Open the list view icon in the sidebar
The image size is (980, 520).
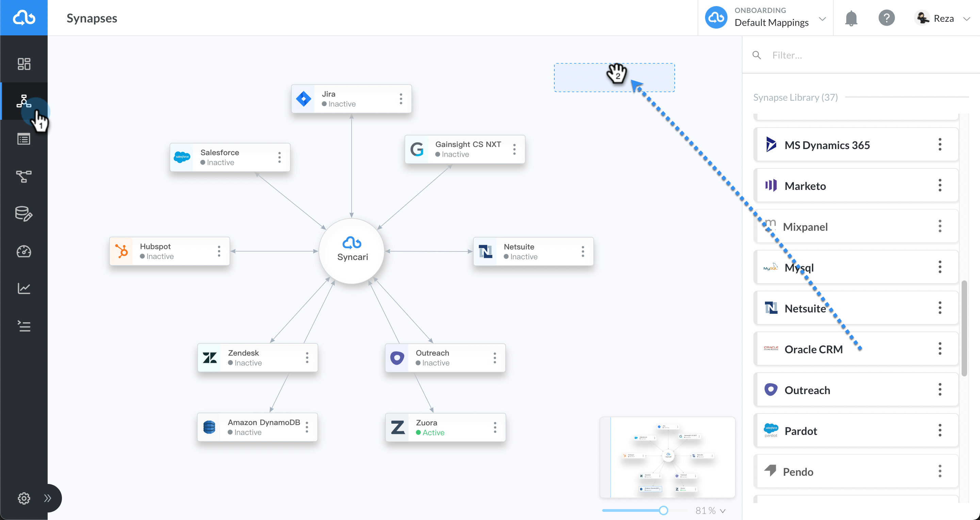pos(23,139)
